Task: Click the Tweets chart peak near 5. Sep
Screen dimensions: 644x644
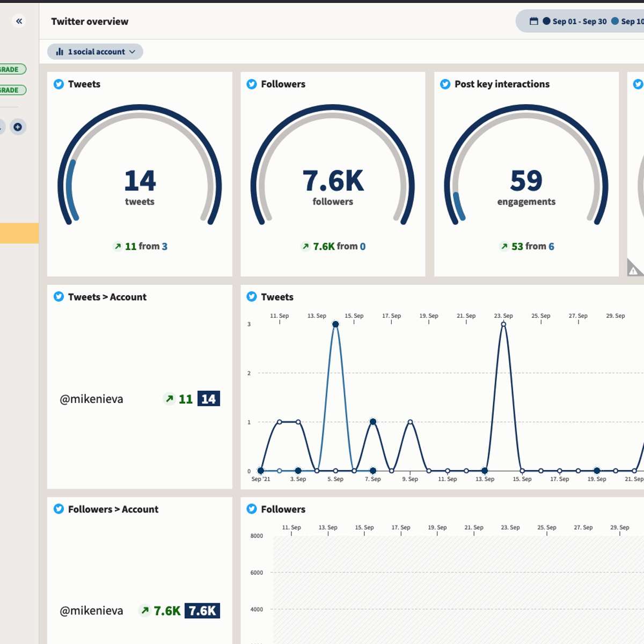Action: (335, 324)
